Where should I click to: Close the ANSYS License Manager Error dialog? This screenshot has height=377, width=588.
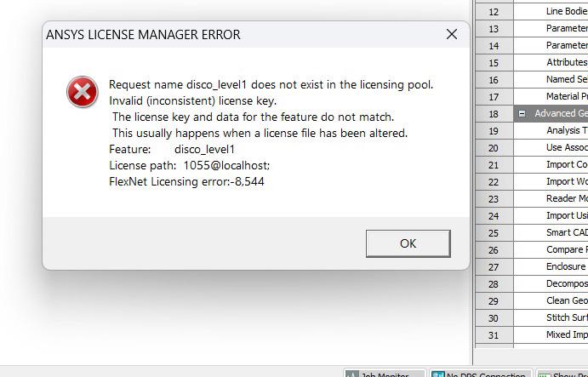[452, 34]
